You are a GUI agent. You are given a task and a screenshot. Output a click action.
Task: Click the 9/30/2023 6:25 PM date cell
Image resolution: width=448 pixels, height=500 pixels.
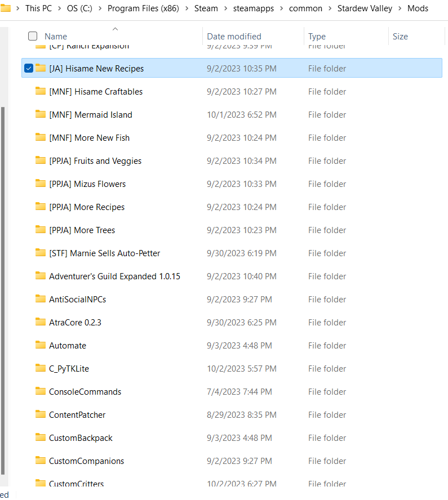coord(242,323)
